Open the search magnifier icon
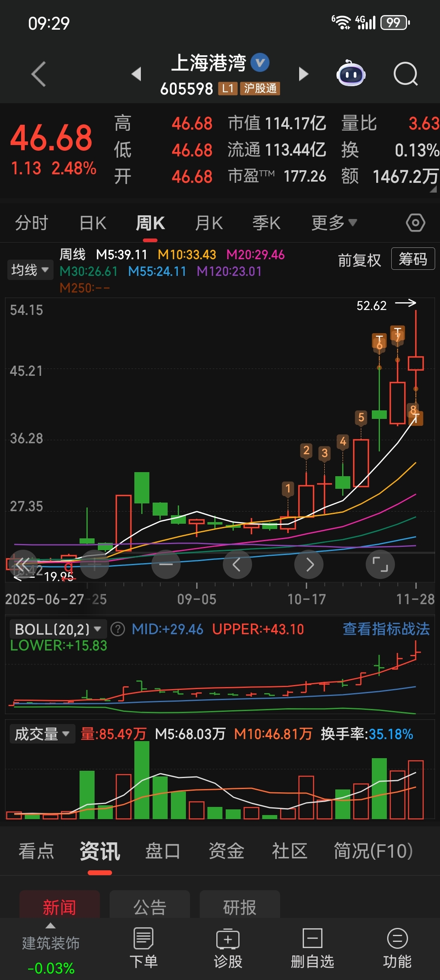Image resolution: width=440 pixels, height=980 pixels. pyautogui.click(x=406, y=74)
